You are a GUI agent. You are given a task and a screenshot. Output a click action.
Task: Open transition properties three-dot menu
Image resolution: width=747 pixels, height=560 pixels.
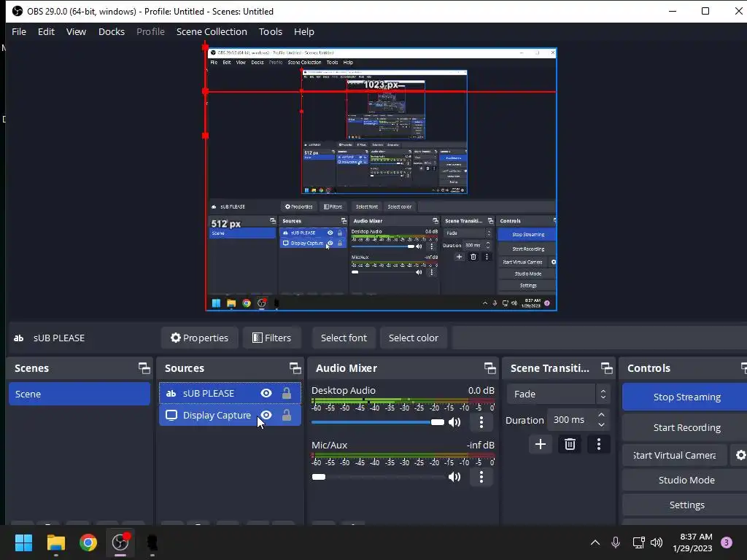(599, 444)
